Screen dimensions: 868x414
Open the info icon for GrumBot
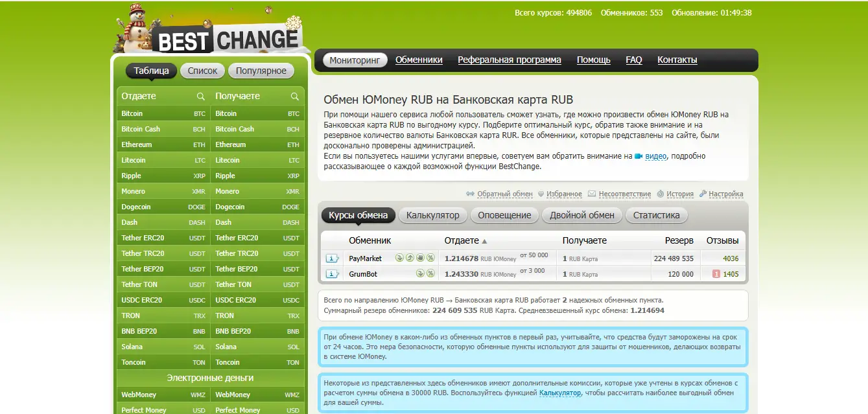[x=332, y=274]
